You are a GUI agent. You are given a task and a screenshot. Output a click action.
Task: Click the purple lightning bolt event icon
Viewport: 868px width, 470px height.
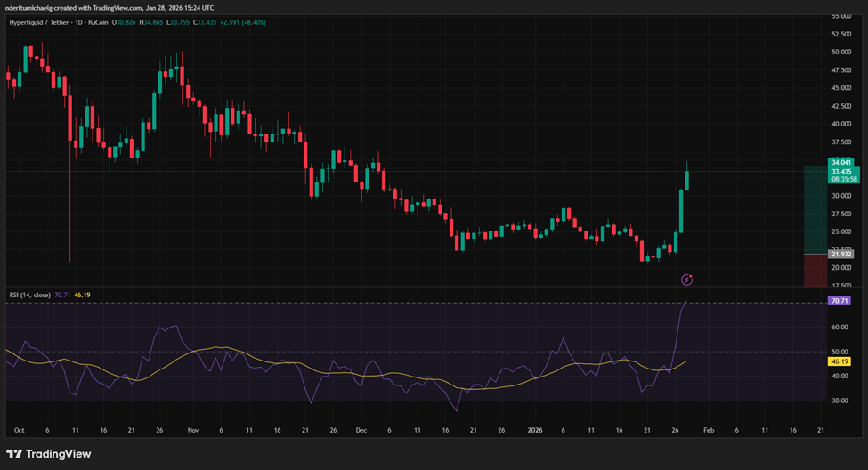(x=686, y=280)
